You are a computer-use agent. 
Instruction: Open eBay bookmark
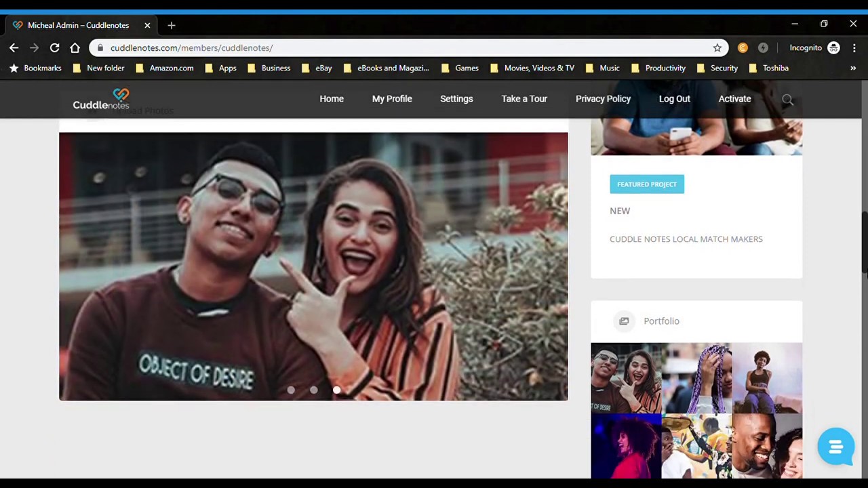coord(317,68)
